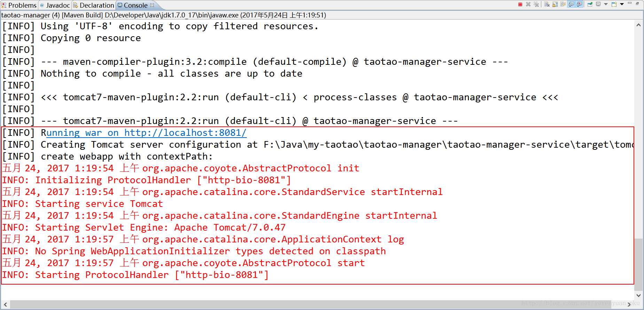Screen dimensions: 644x310
Task: Click 'Starting Servlet Engine: Apache Tomcat/7.0.47' line
Action: [144, 227]
